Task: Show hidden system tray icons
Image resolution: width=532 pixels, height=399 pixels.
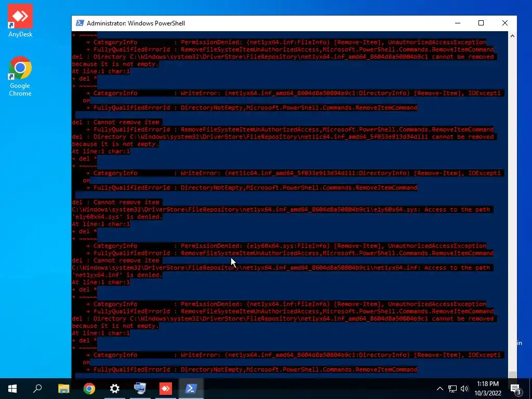Action: pos(440,389)
